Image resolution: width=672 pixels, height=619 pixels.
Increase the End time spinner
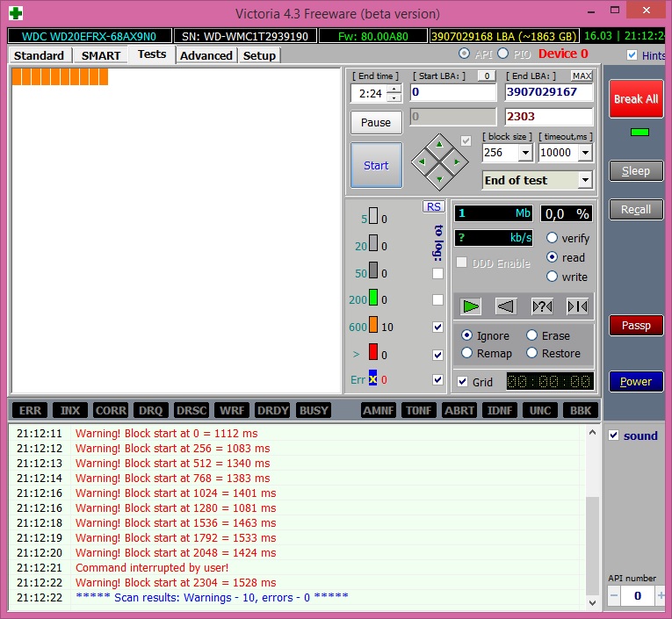click(394, 89)
